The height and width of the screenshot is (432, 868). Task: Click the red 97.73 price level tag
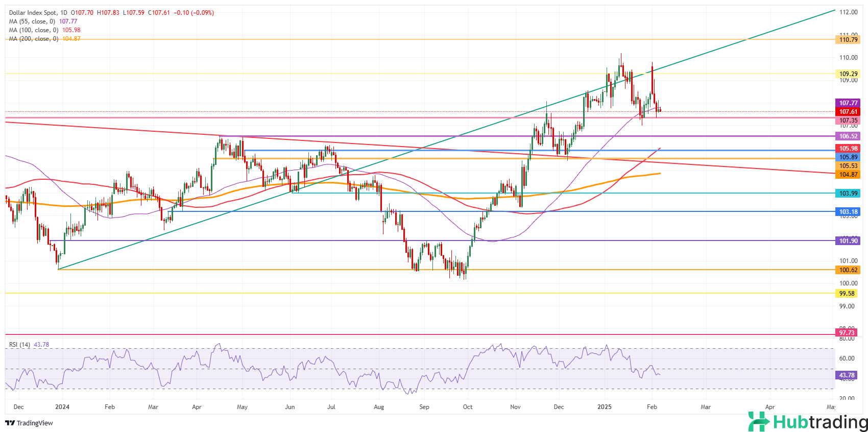pyautogui.click(x=847, y=333)
